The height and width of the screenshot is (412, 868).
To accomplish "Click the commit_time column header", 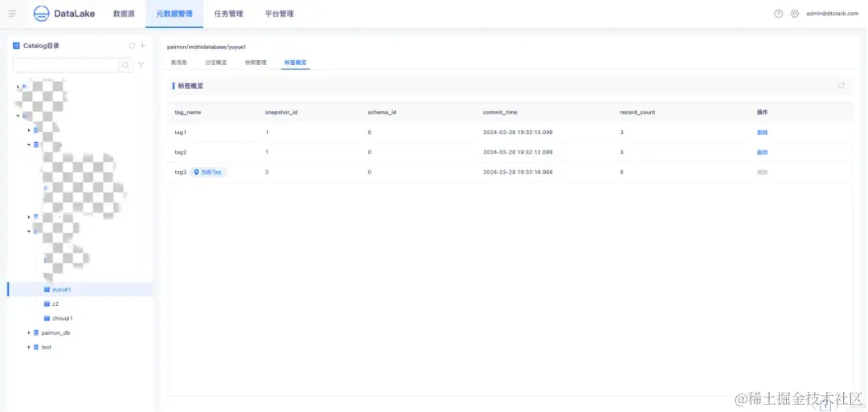I will point(500,112).
